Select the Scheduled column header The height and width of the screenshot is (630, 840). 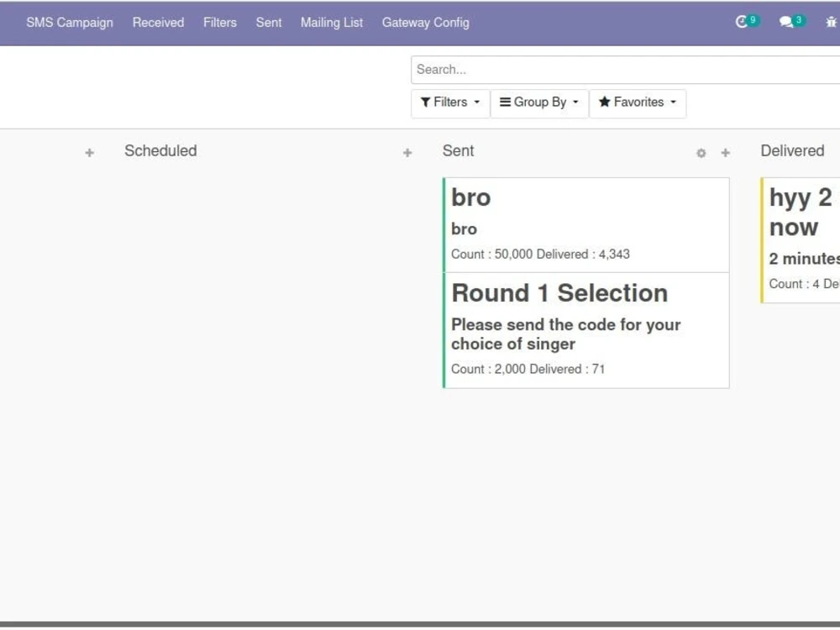pos(160,151)
